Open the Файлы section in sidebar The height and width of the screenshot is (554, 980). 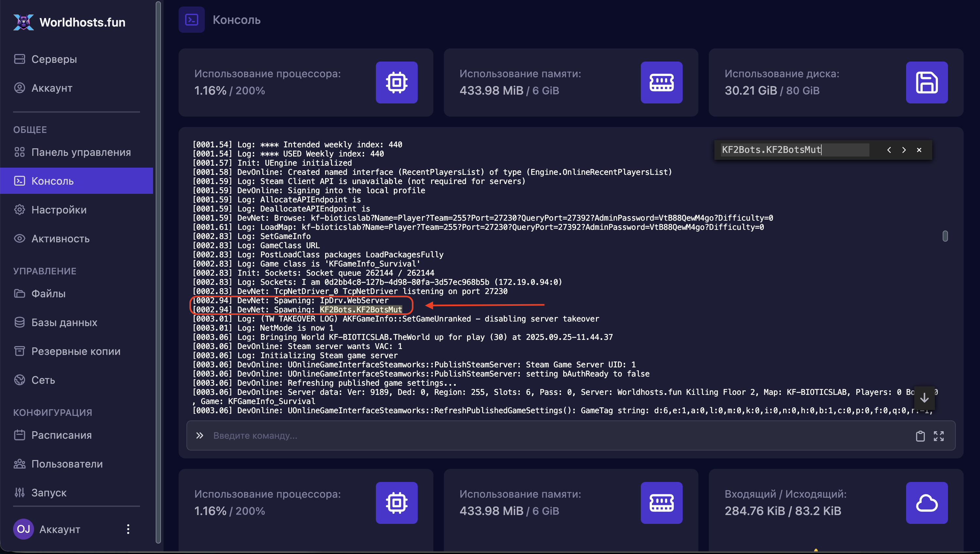[x=48, y=294]
